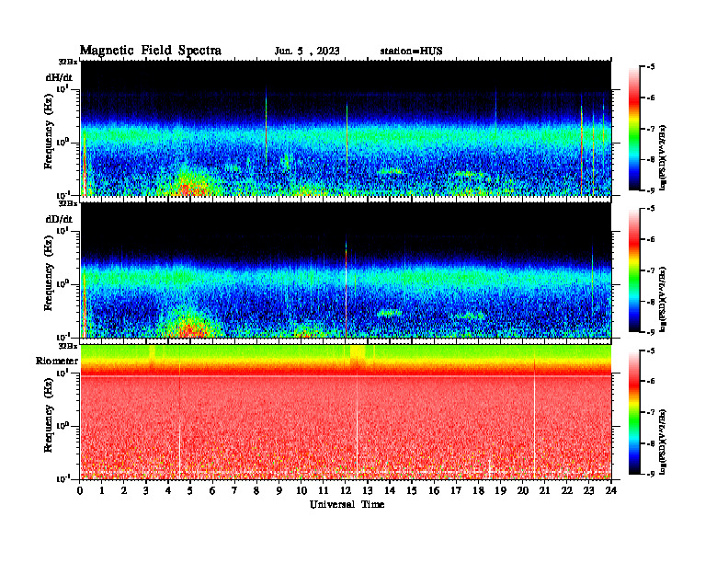This screenshot has width=728, height=563.
Task: Click hour 20 on the time axis
Action: click(522, 491)
